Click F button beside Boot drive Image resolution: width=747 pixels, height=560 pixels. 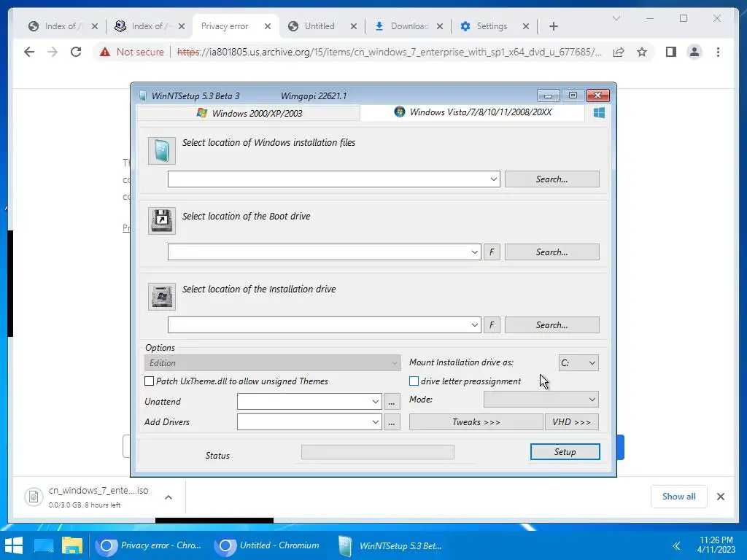pos(492,252)
